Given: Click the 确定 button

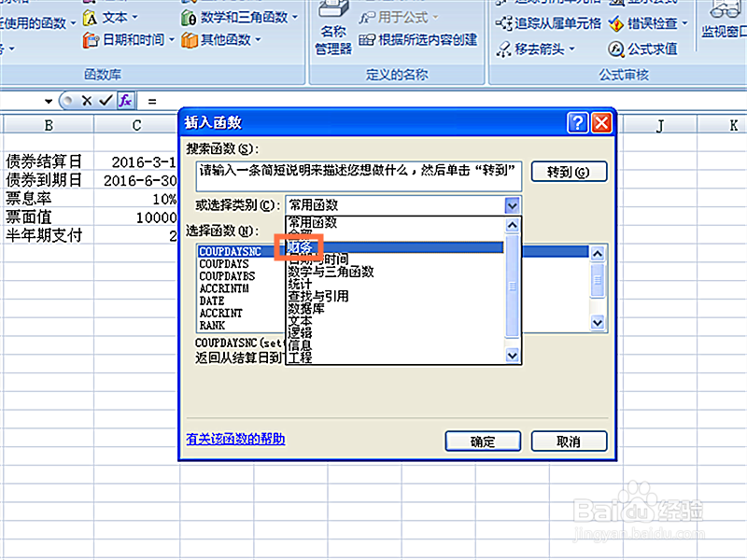Looking at the screenshot, I should (483, 441).
